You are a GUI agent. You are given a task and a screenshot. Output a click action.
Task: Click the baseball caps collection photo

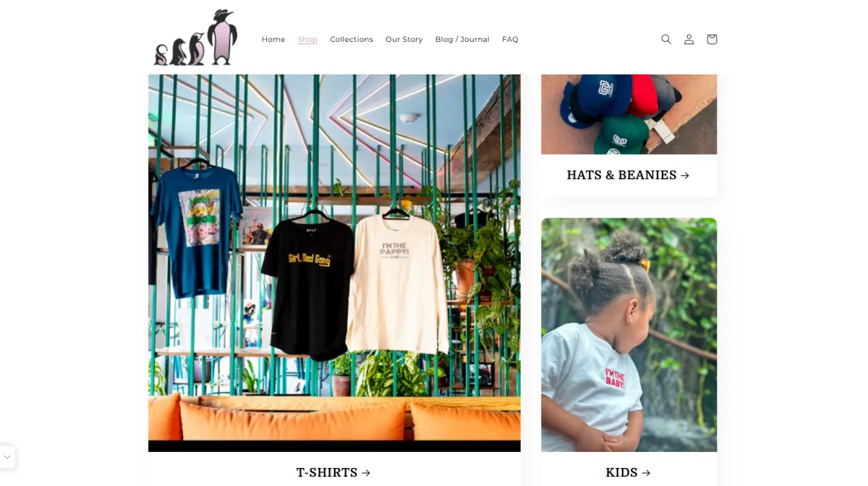[629, 114]
